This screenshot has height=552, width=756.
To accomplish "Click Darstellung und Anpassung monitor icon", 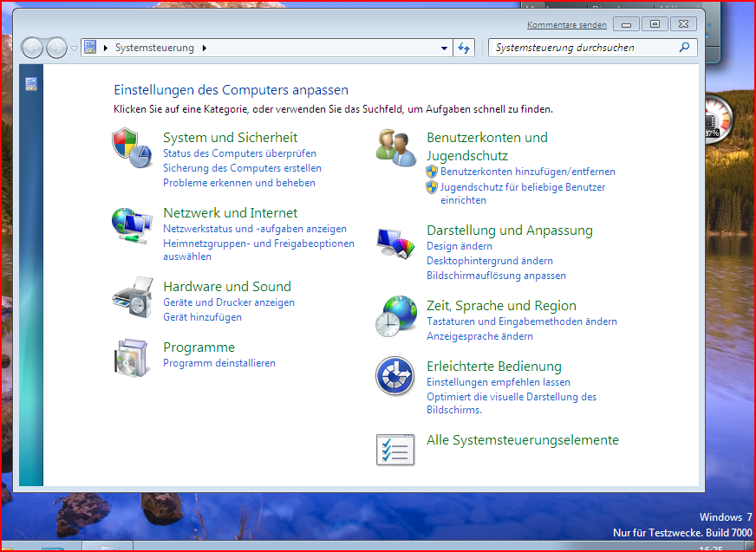I will (x=396, y=243).
